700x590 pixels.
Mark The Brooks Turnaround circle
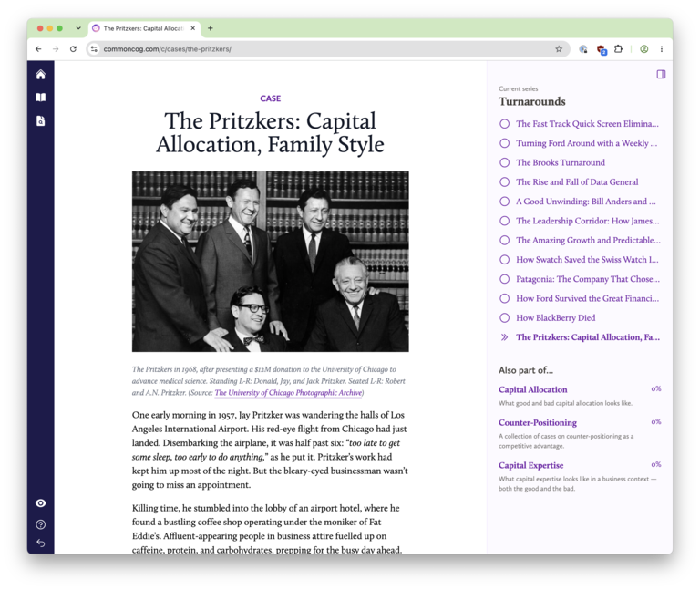504,162
